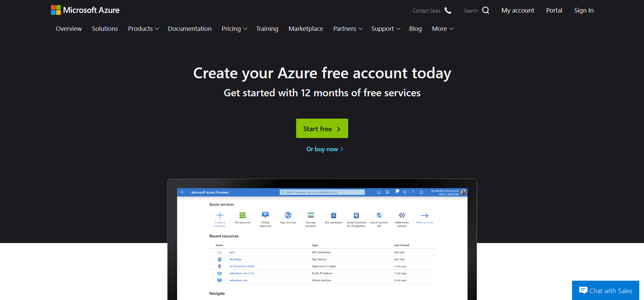Click the Contact Sales text link
Image resolution: width=644 pixels, height=300 pixels.
426,11
